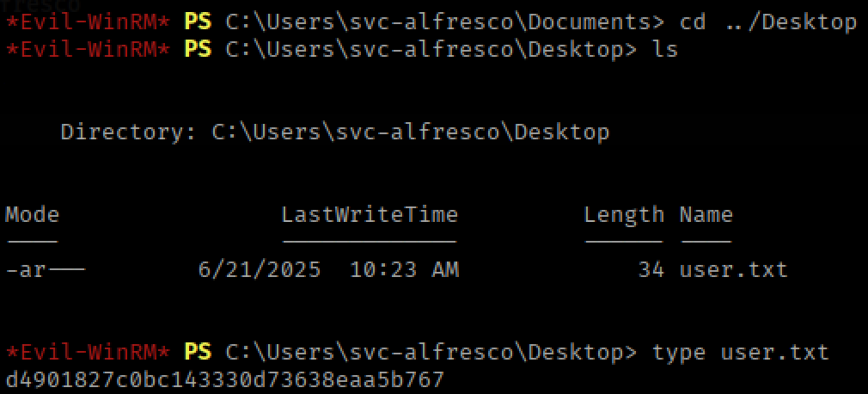Viewport: 868px width, 394px height.
Task: Click the LastWriteTime column header
Action: [x=370, y=214]
